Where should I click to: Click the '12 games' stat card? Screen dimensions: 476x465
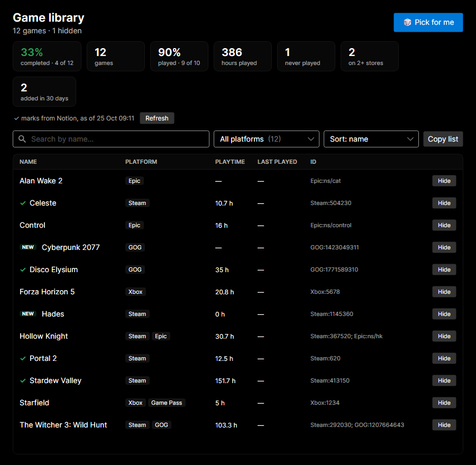[x=116, y=57]
